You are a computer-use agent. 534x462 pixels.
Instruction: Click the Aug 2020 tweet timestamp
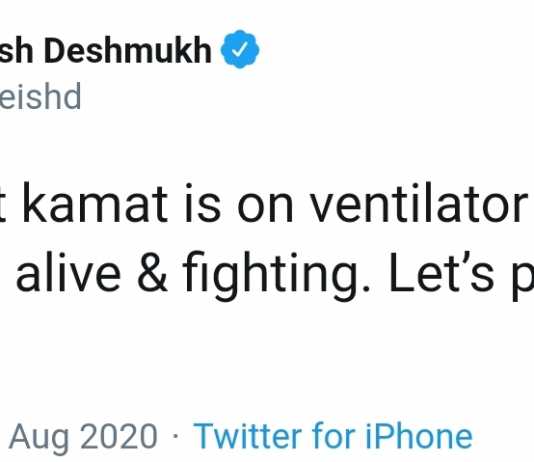pyautogui.click(x=83, y=438)
